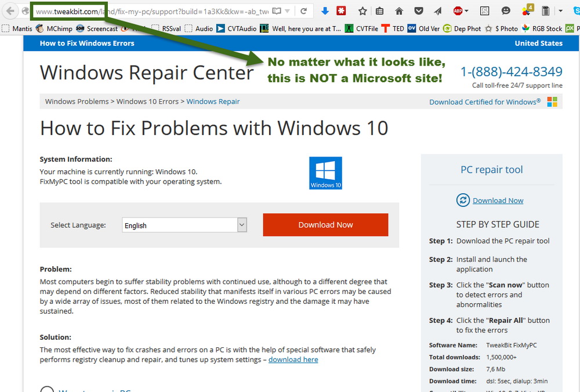Open Windows Repair breadcrumb link

[x=213, y=101]
